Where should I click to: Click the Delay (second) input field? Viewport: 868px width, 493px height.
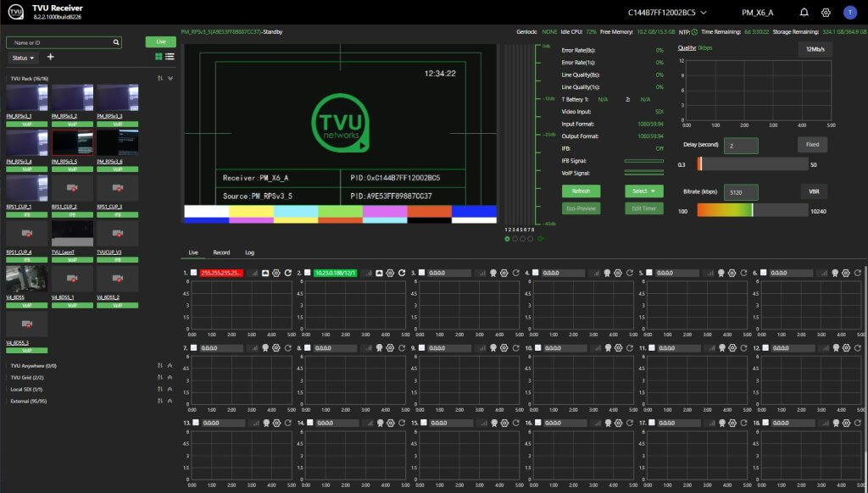pyautogui.click(x=741, y=146)
